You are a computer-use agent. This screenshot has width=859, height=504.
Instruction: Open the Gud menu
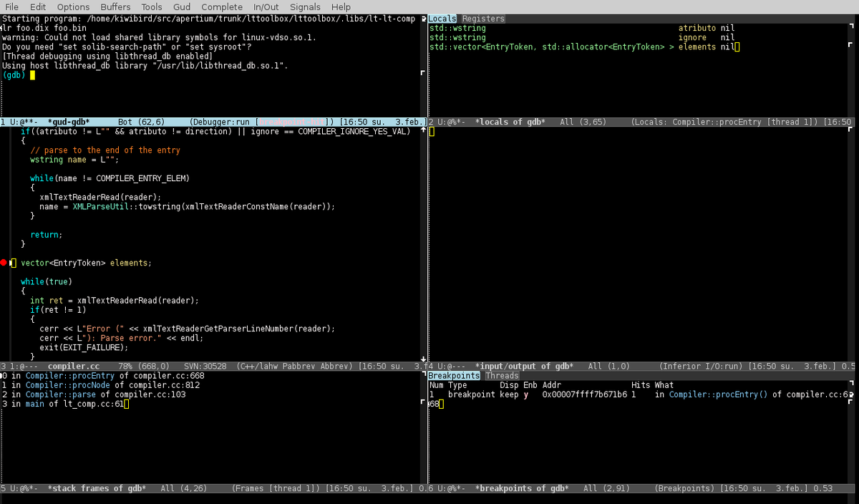(181, 6)
